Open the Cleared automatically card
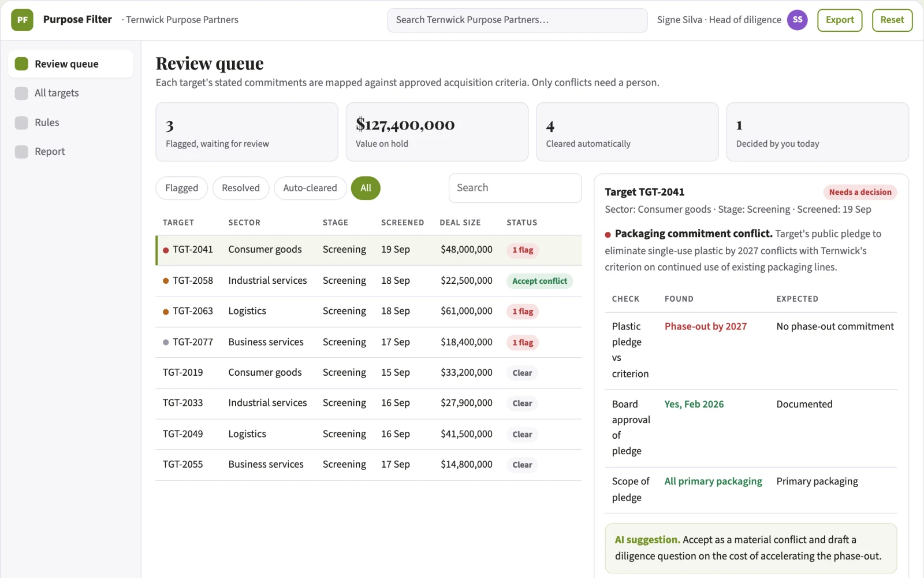 click(x=627, y=132)
